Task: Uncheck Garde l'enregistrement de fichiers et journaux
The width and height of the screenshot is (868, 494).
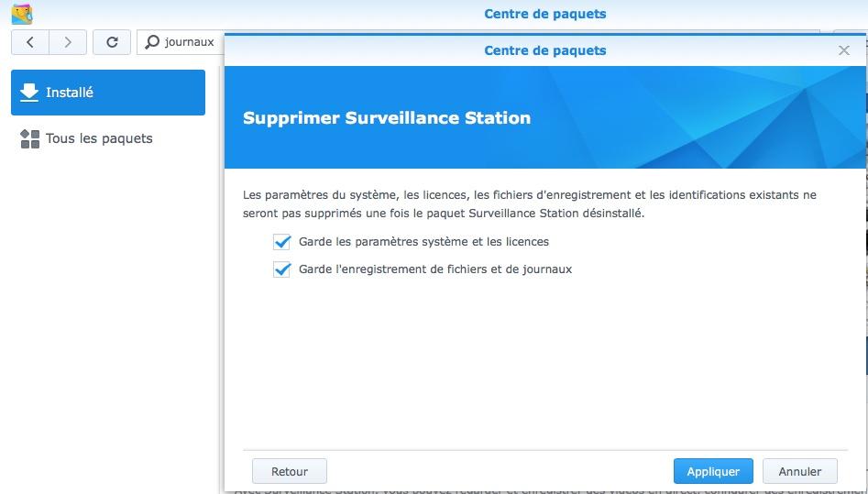Action: [x=281, y=269]
